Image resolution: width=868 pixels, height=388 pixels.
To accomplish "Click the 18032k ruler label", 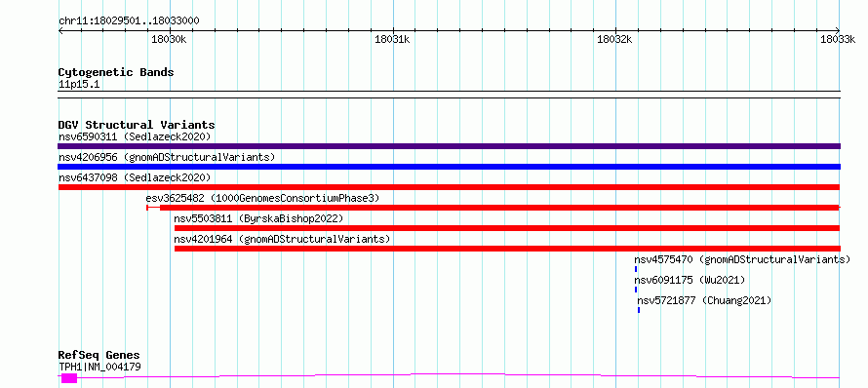I will pos(615,39).
